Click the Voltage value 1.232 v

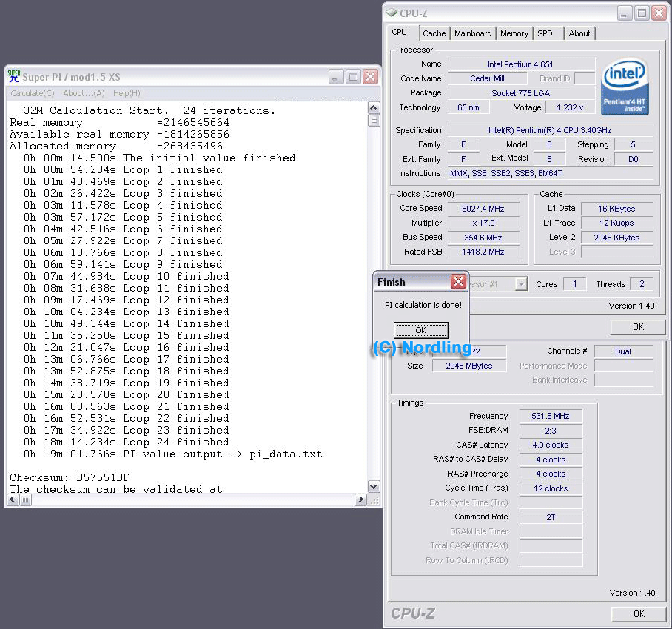click(570, 107)
